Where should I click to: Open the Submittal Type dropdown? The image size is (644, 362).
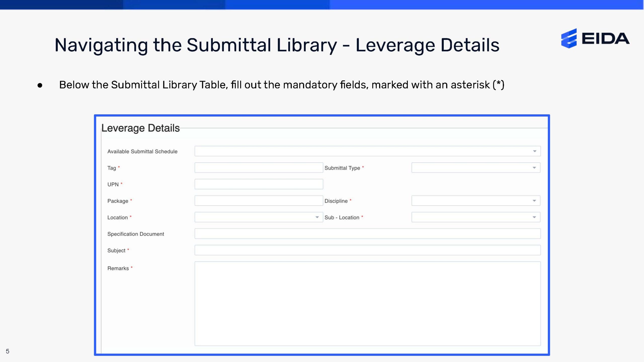[x=476, y=168]
